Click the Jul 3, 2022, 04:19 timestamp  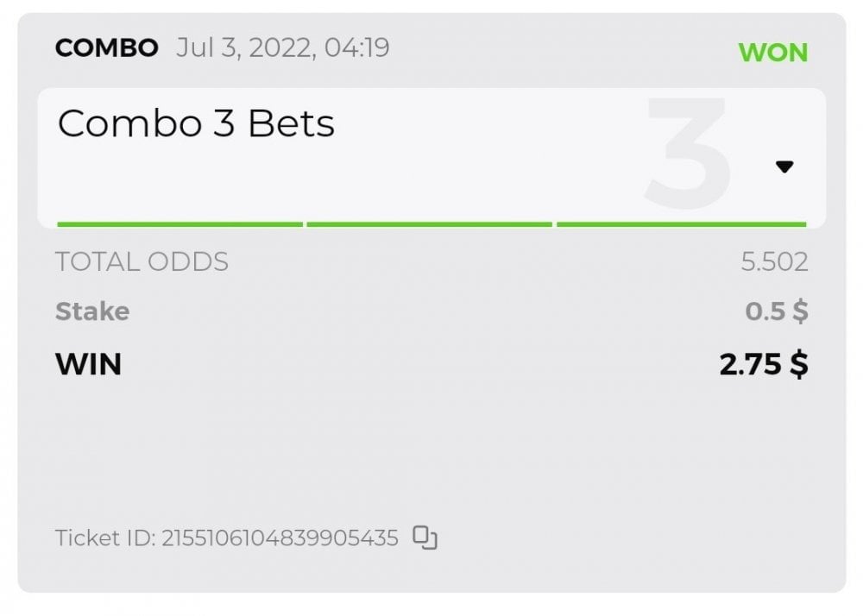282,47
